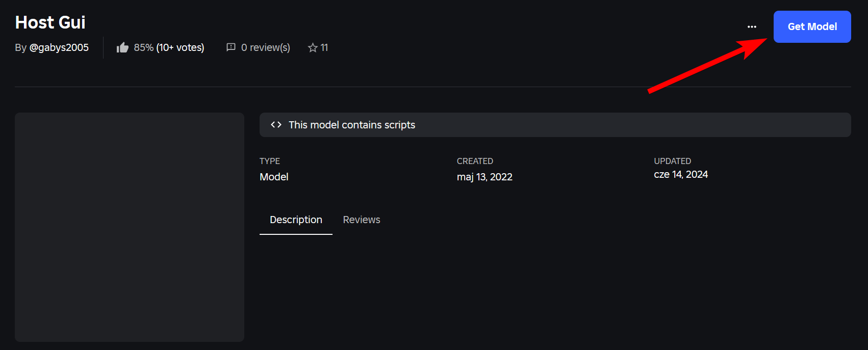Click the review speech bubble icon

(231, 47)
